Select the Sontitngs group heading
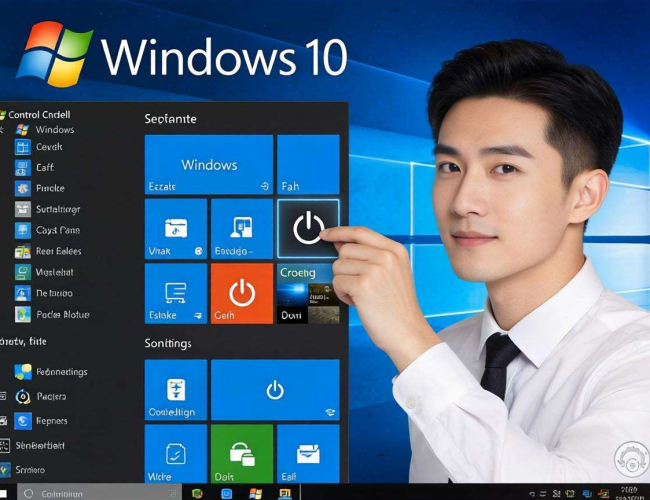 (168, 344)
